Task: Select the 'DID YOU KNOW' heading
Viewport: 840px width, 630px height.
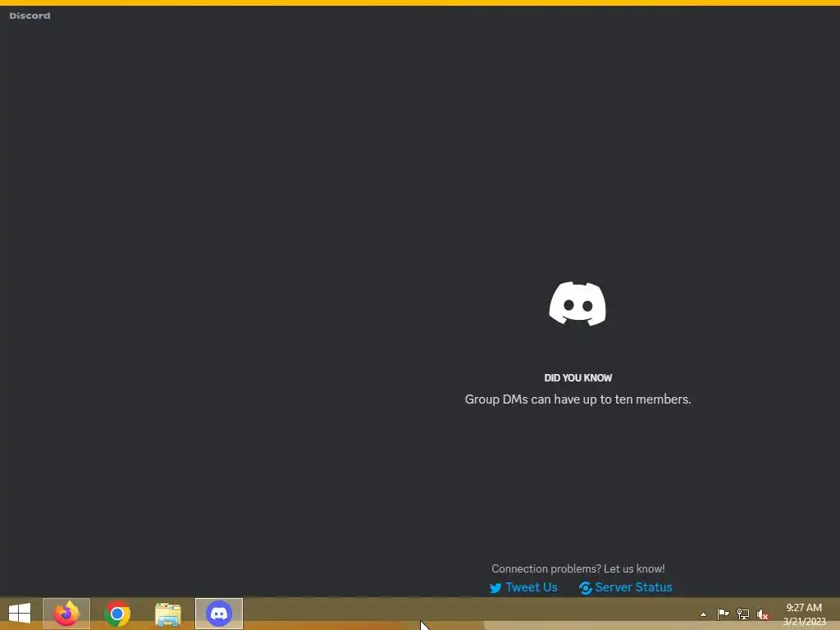Action: 578,377
